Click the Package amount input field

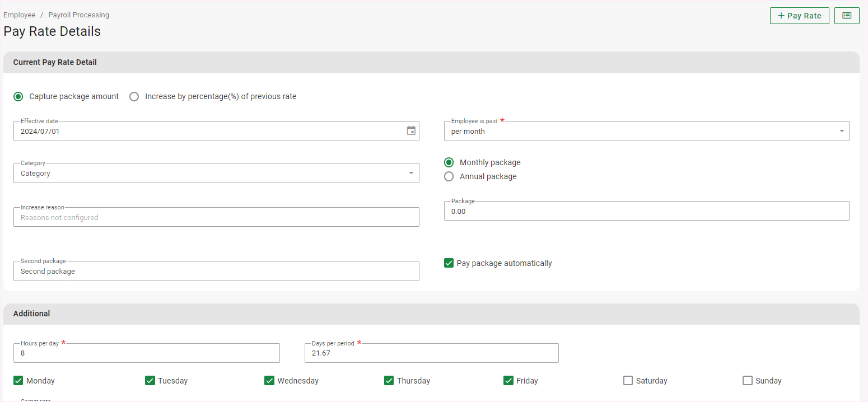[646, 212]
